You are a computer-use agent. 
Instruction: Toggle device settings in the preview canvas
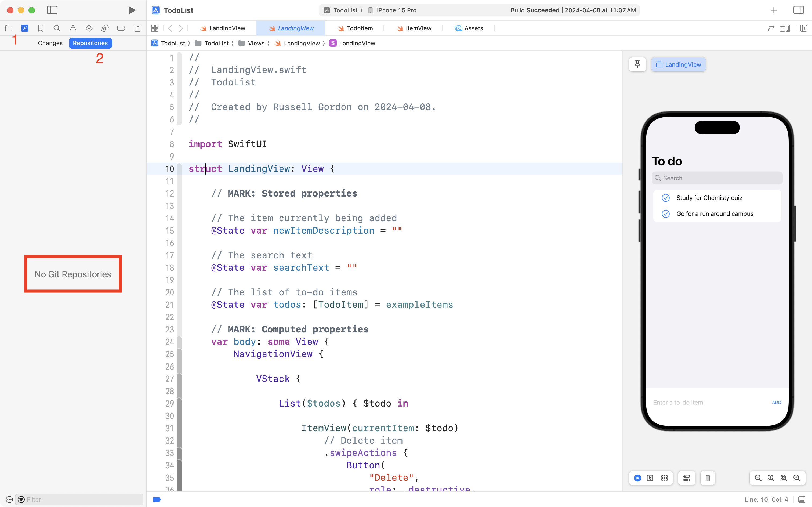coord(686,478)
